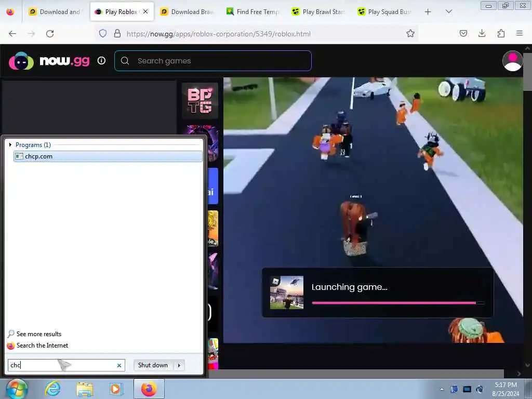Click See more results link
The height and width of the screenshot is (399, 532).
[39, 334]
